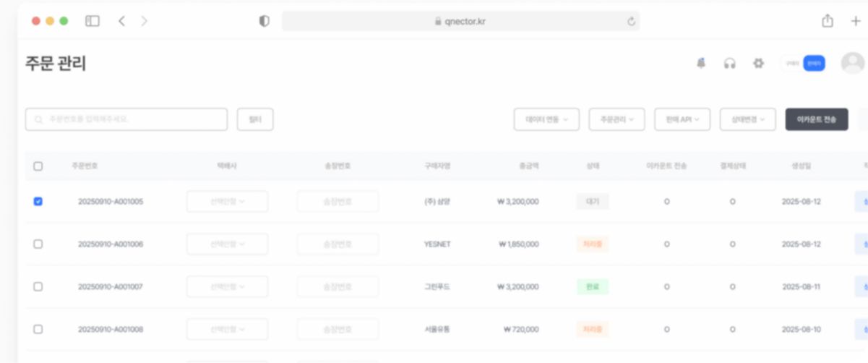Viewport: 868px width, 363px height.
Task: Click the 상태 column header
Action: click(593, 166)
